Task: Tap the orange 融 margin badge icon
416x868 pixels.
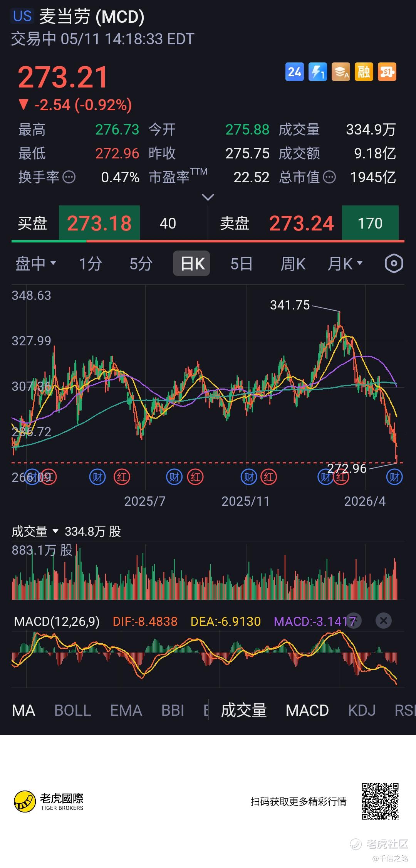Action: pyautogui.click(x=364, y=72)
